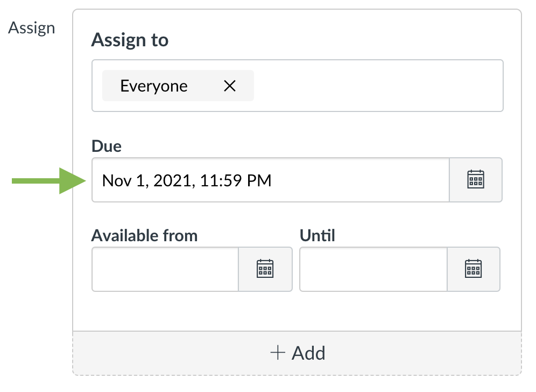
Task: Click the Due field label
Action: pyautogui.click(x=107, y=146)
